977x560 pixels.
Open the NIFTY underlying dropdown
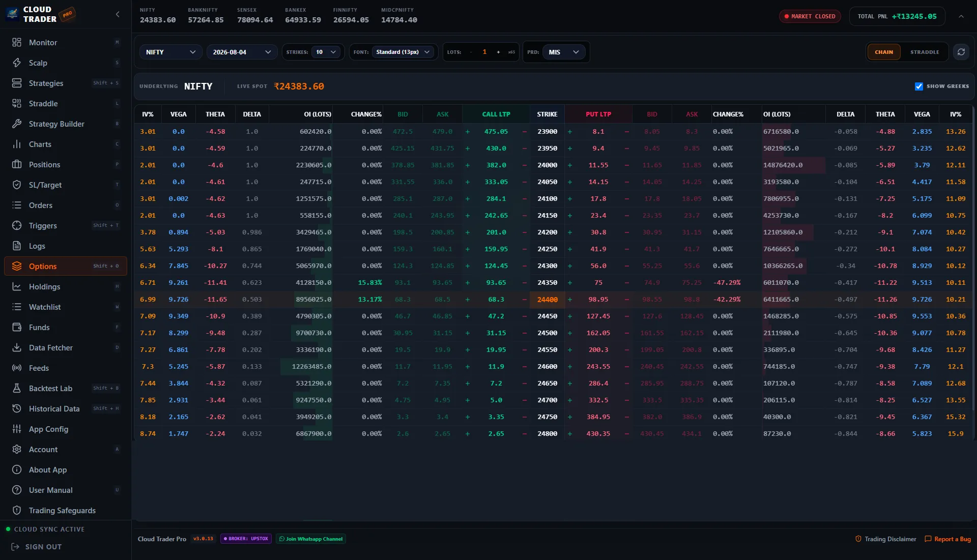tap(171, 52)
